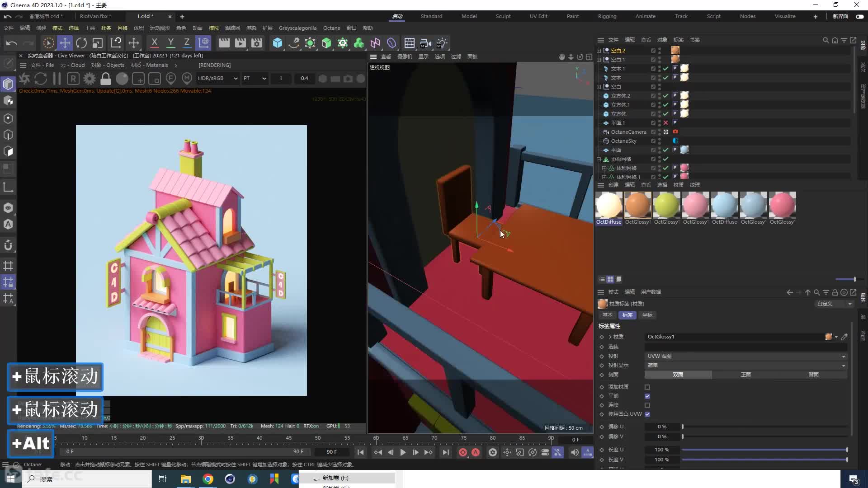Expand the 空白.1 null object
Screen dimensions: 868x488
(599, 60)
